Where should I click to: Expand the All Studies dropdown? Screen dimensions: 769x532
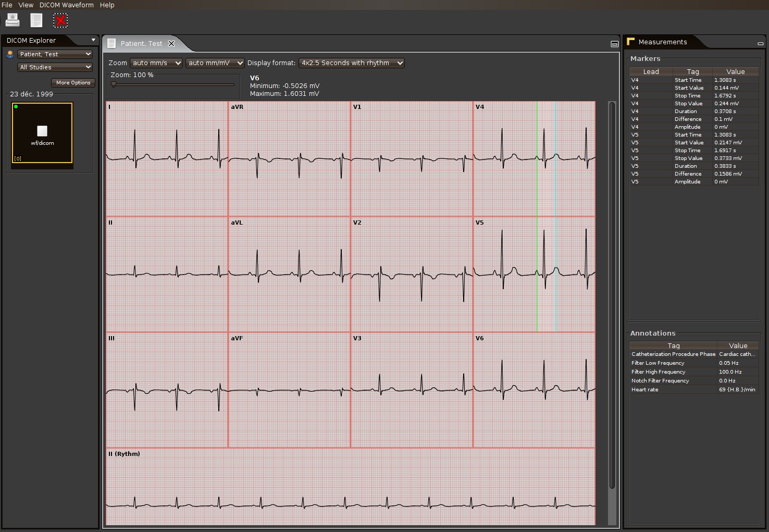[55, 67]
